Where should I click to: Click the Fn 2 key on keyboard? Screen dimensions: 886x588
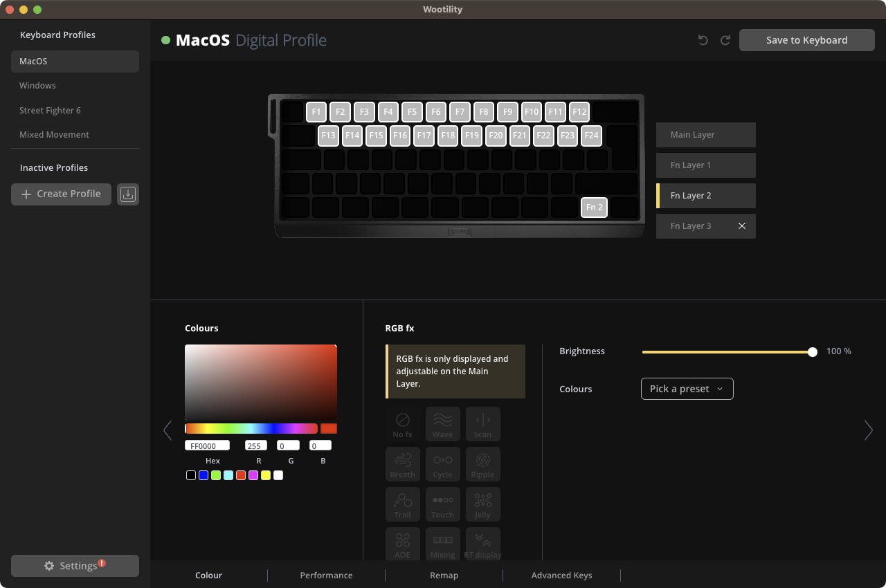pyautogui.click(x=594, y=208)
